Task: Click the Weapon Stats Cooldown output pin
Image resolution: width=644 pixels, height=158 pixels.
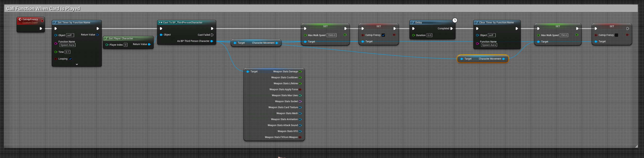Action: pos(300,78)
